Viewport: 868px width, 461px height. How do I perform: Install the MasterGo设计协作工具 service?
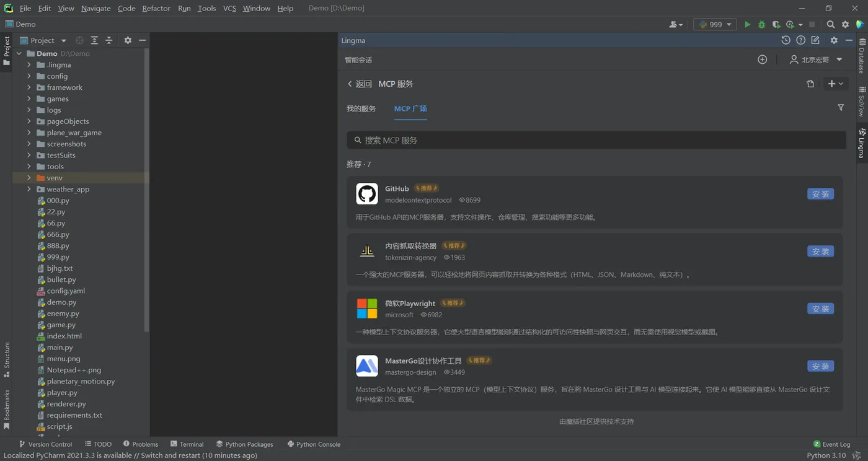click(x=820, y=366)
